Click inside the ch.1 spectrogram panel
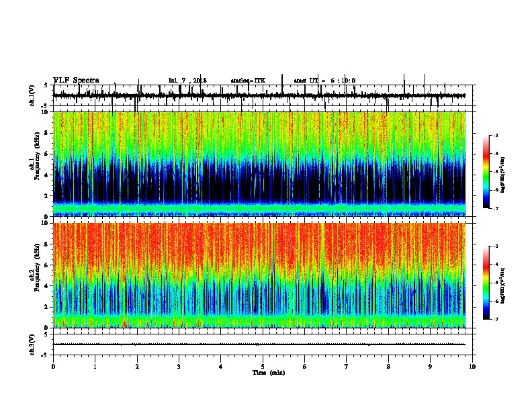Viewport: 532px width, 411px height. 259,164
